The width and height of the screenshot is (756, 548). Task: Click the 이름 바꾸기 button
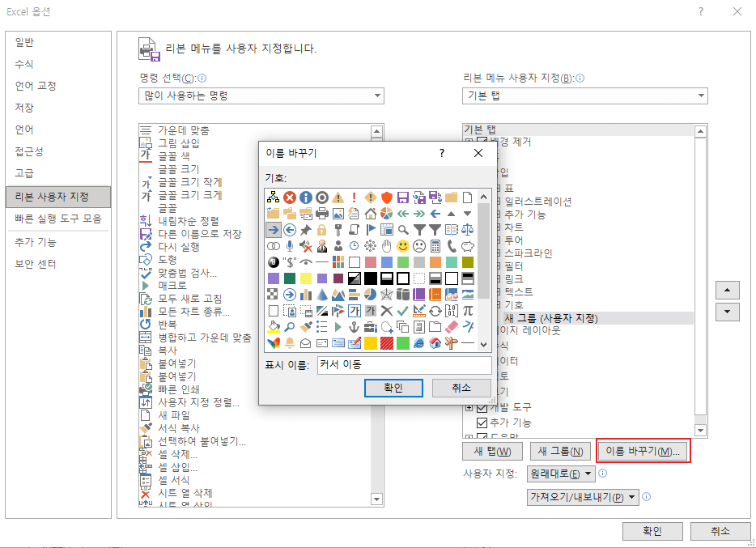click(x=643, y=451)
